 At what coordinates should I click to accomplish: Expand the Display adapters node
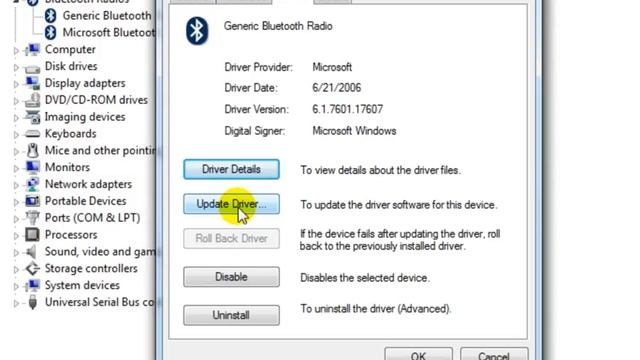pyautogui.click(x=16, y=84)
